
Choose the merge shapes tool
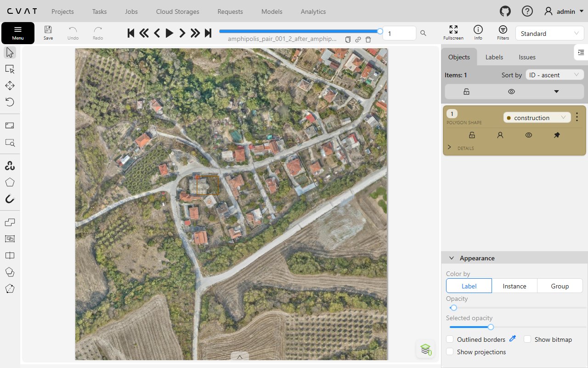[10, 222]
